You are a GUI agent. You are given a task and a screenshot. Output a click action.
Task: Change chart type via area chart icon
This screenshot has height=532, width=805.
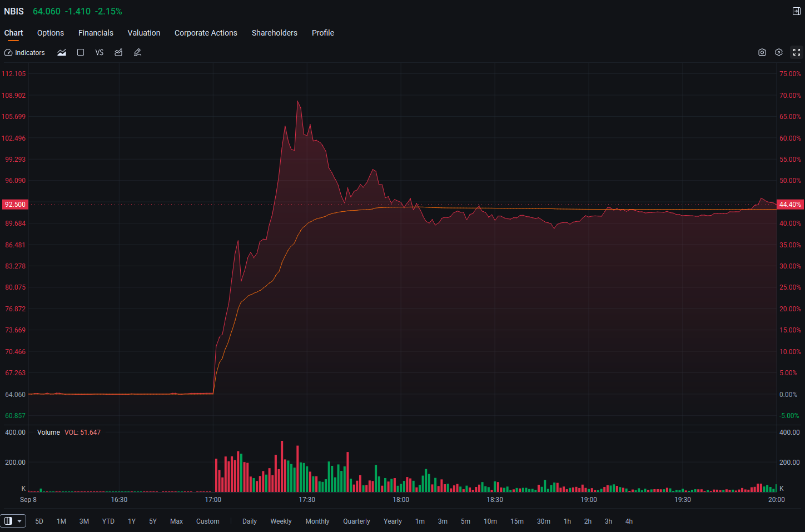(62, 52)
